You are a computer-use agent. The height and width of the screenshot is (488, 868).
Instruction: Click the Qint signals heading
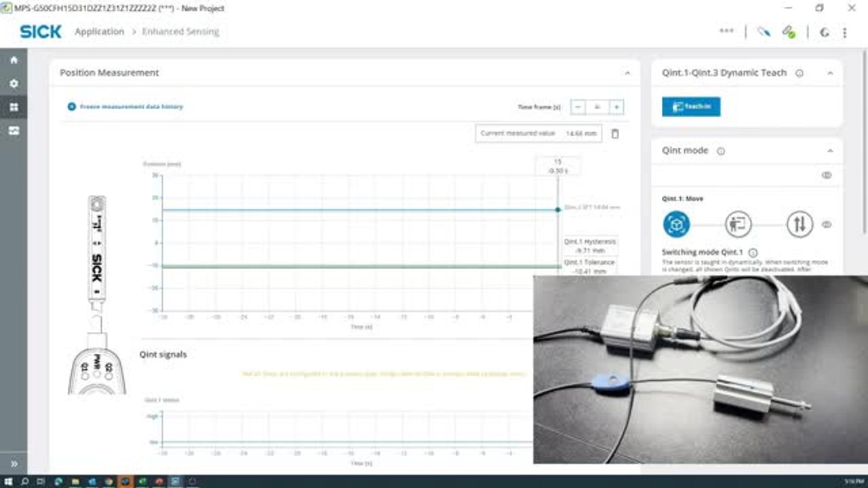click(x=163, y=354)
